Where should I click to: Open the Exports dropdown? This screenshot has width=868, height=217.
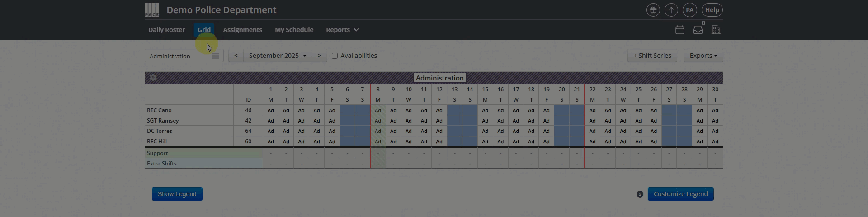click(703, 56)
